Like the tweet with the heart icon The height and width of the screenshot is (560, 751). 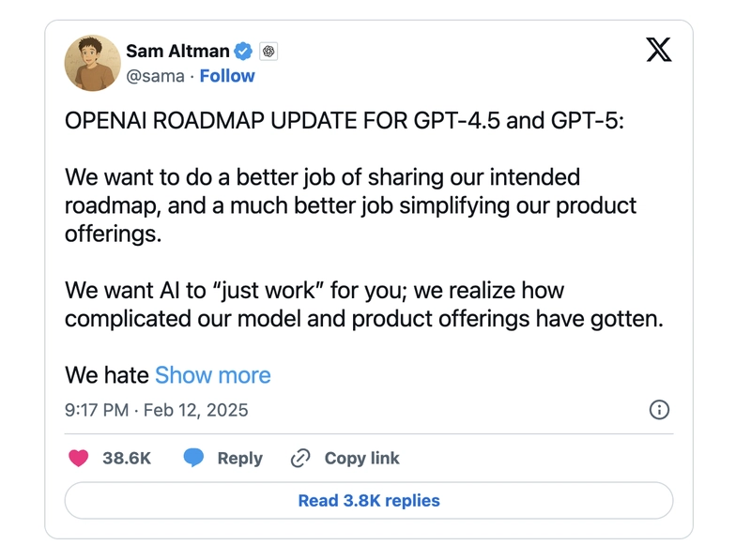[79, 458]
